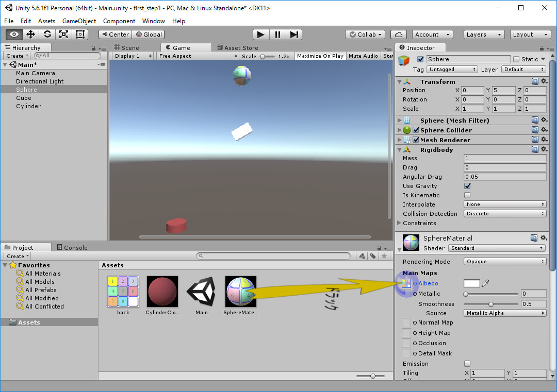Select the Rect Transform tool
Viewport: 557px width, 392px height.
coord(80,35)
